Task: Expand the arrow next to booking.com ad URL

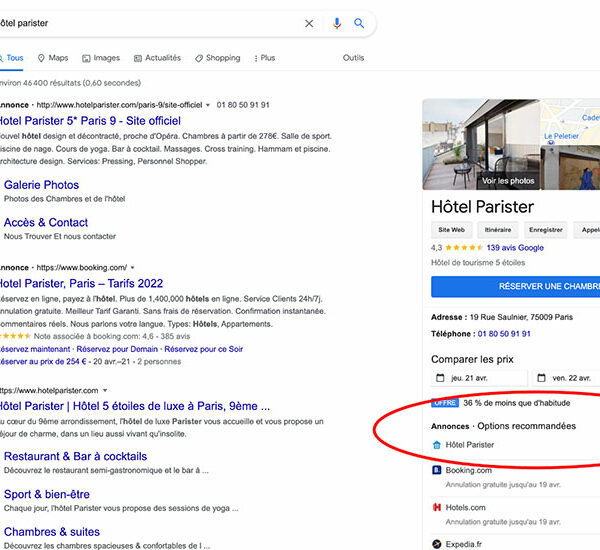Action: coord(132,268)
